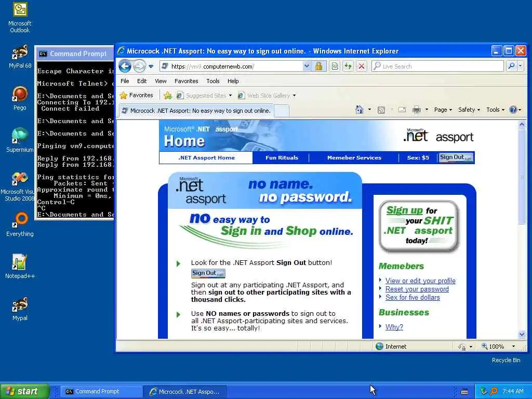532x399 pixels.
Task: Click the blue Help question icon
Action: click(x=513, y=110)
